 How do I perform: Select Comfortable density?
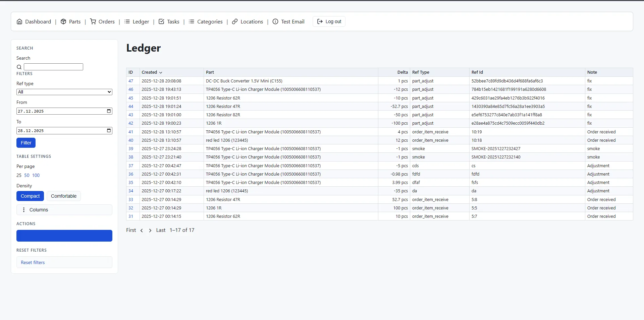tap(64, 196)
